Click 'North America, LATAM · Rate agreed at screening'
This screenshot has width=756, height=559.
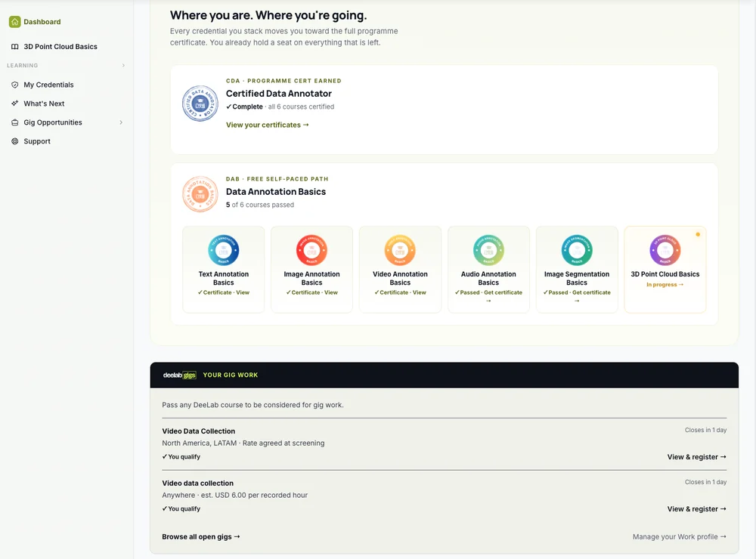pos(243,443)
